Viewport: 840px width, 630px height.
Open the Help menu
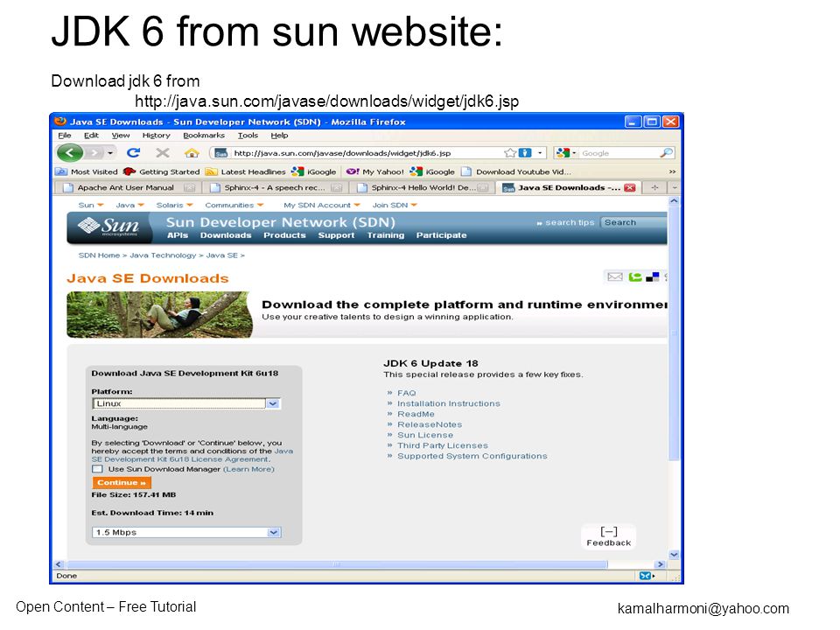279,136
